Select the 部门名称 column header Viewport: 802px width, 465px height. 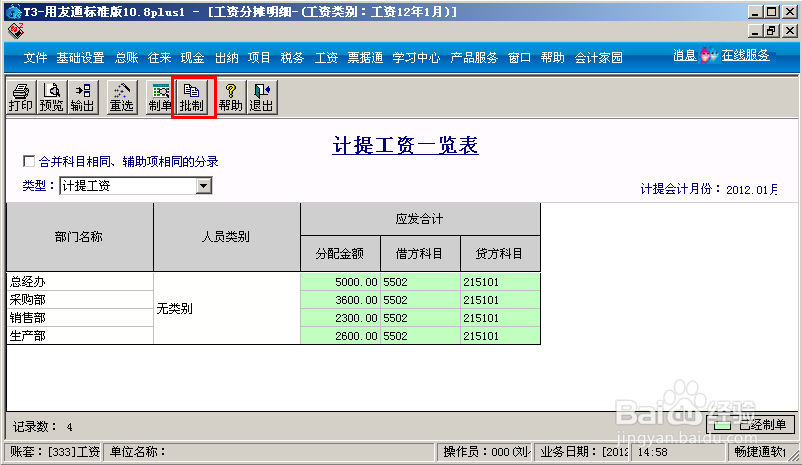[79, 237]
